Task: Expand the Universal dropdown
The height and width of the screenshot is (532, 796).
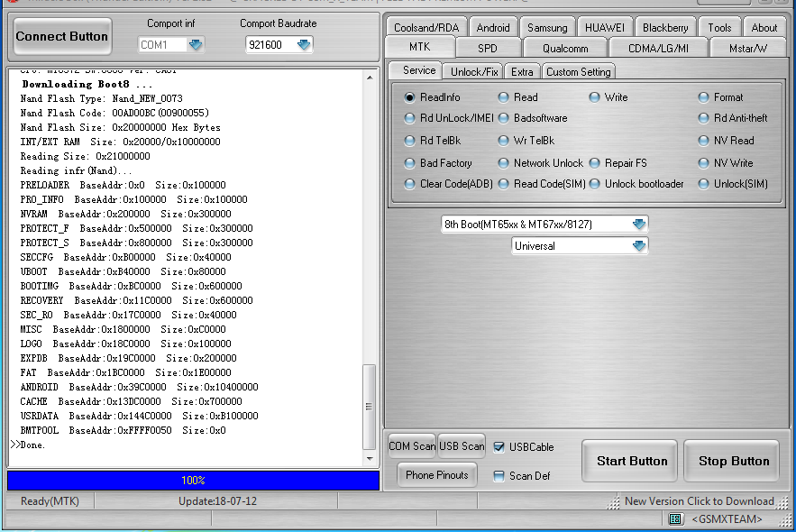Action: click(638, 246)
